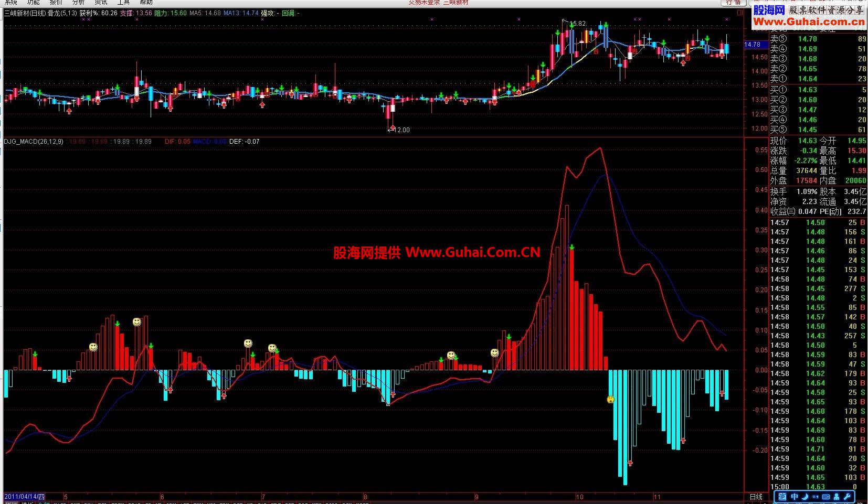Click the 涨幅 -2.27% field
Image resolution: width=868 pixels, height=504 pixels.
793,160
